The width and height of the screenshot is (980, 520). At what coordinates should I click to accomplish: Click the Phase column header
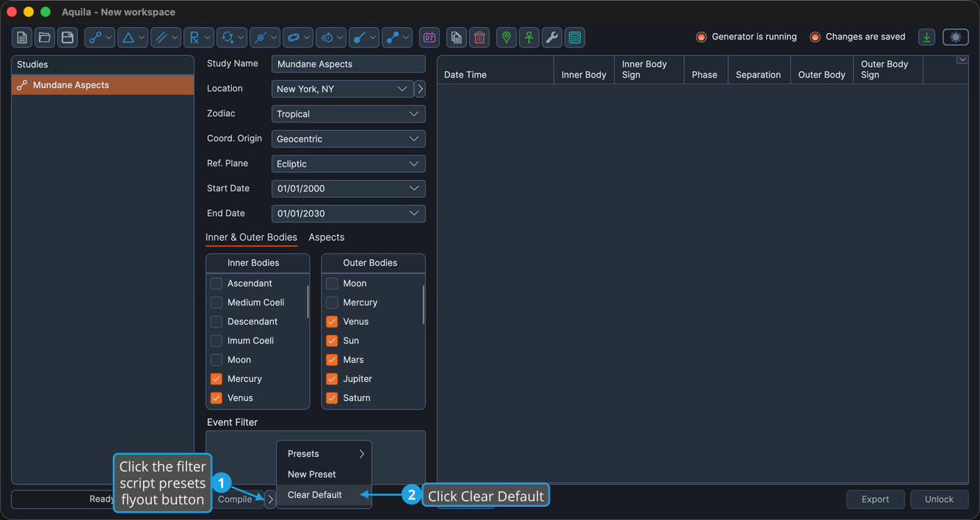[705, 70]
